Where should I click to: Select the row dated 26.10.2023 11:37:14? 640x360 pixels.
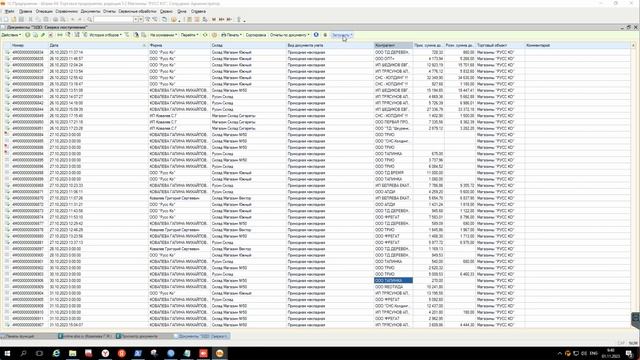pyautogui.click(x=317, y=52)
